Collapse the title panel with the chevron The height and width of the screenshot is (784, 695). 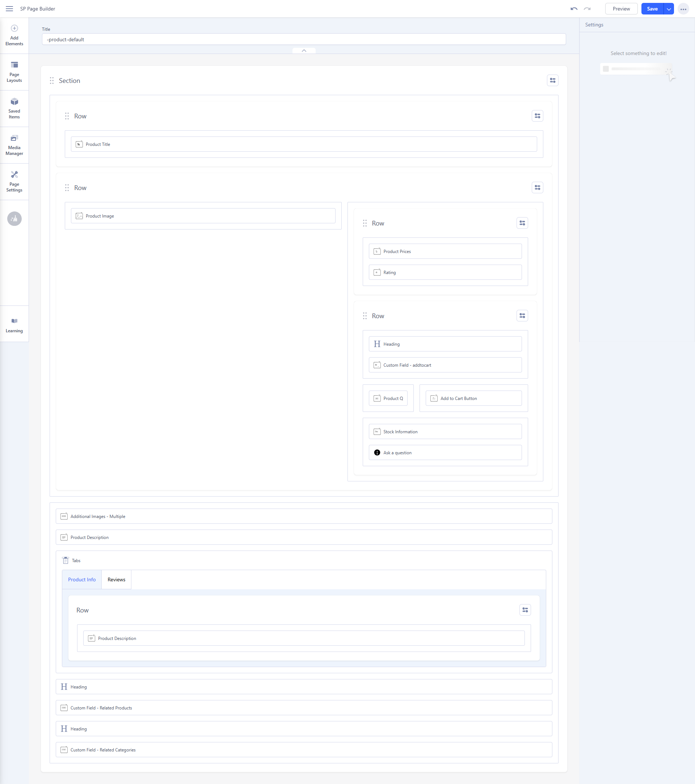coord(304,51)
